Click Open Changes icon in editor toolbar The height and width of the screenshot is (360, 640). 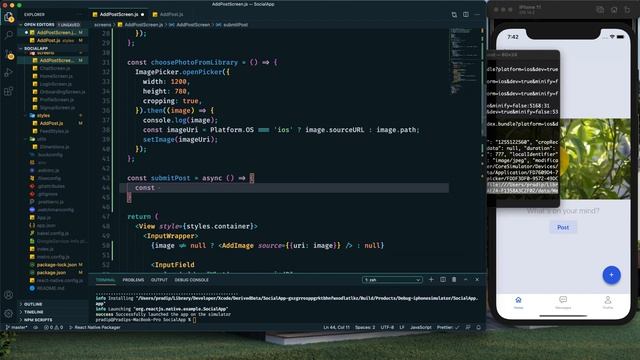click(454, 14)
